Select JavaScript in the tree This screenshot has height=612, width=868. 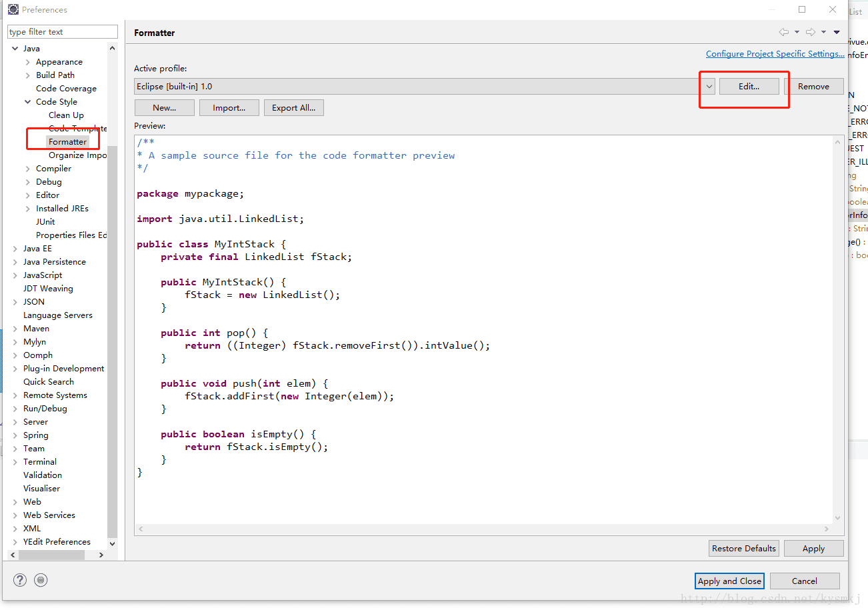pyautogui.click(x=43, y=275)
